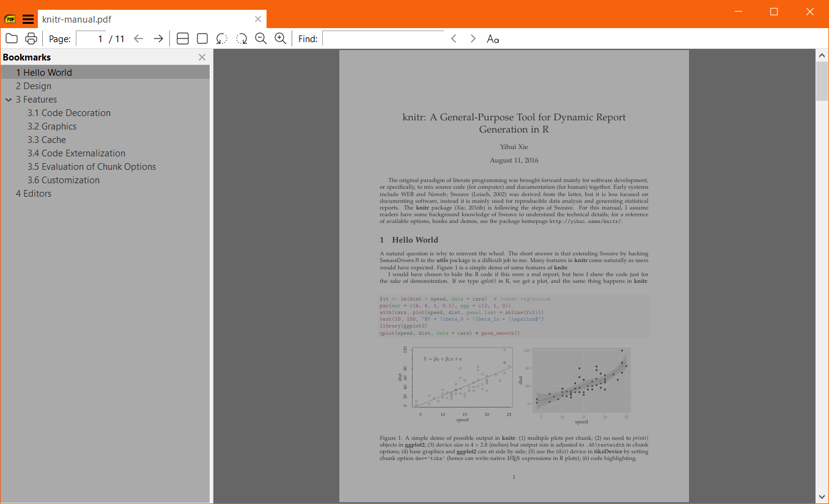This screenshot has height=504, width=829.
Task: Rotate the page clockwise
Action: click(x=241, y=38)
